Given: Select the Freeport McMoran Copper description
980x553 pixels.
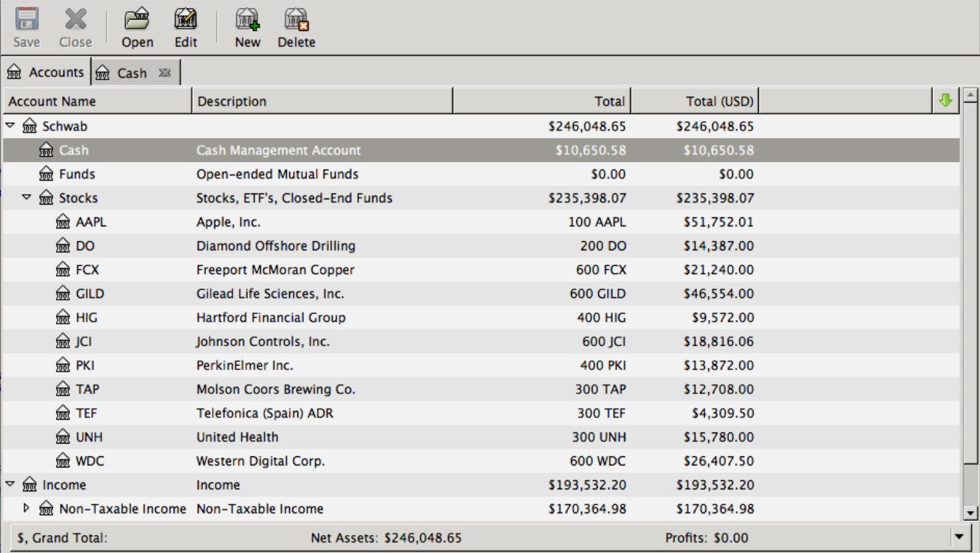Looking at the screenshot, I should pyautogui.click(x=275, y=270).
